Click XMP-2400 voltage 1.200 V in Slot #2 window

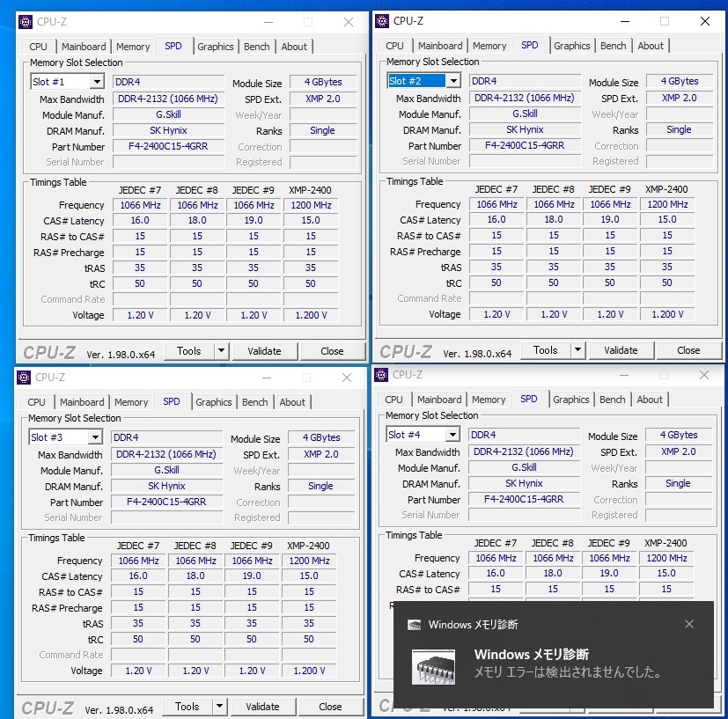click(x=667, y=314)
